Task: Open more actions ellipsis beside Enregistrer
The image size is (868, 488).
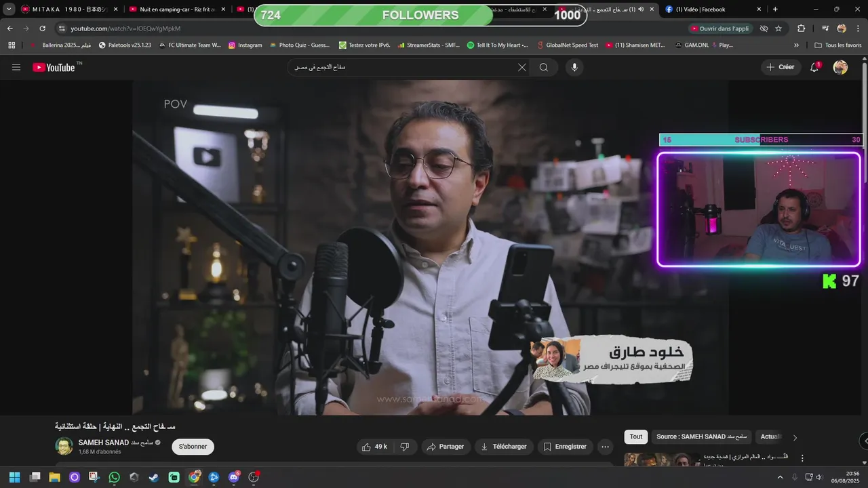Action: [x=606, y=447]
